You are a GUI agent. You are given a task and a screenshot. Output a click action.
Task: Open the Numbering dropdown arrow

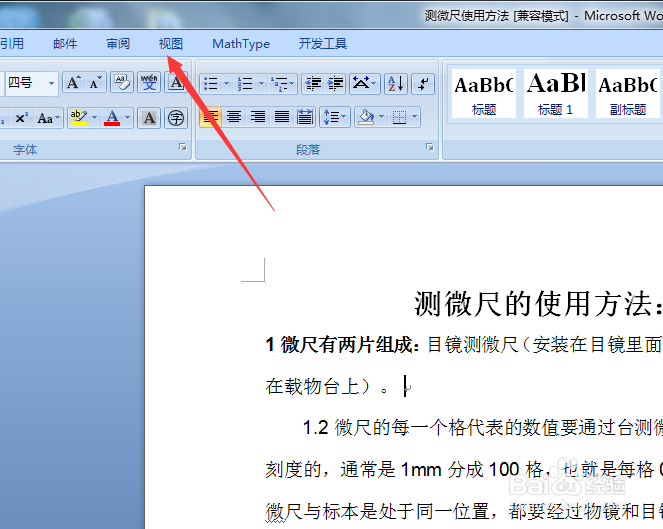pos(261,83)
